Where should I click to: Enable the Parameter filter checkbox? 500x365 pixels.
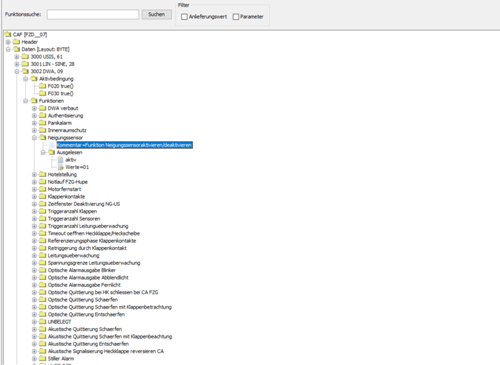[236, 17]
